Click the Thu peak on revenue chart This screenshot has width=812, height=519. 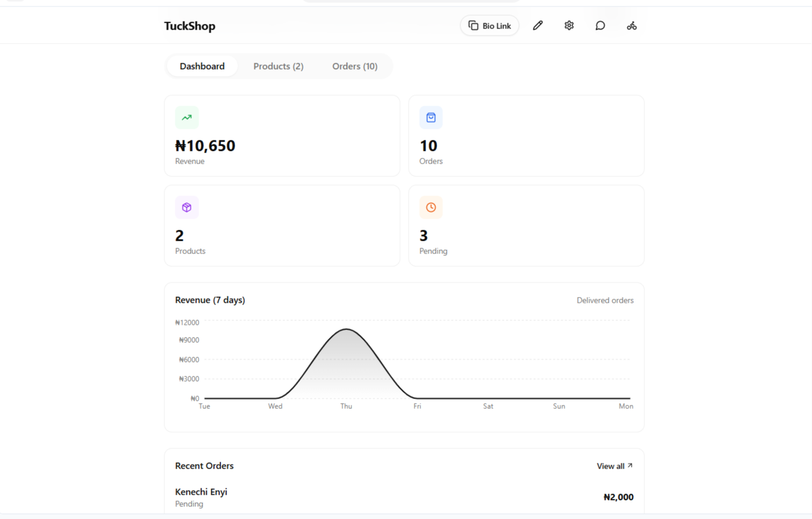(x=347, y=329)
